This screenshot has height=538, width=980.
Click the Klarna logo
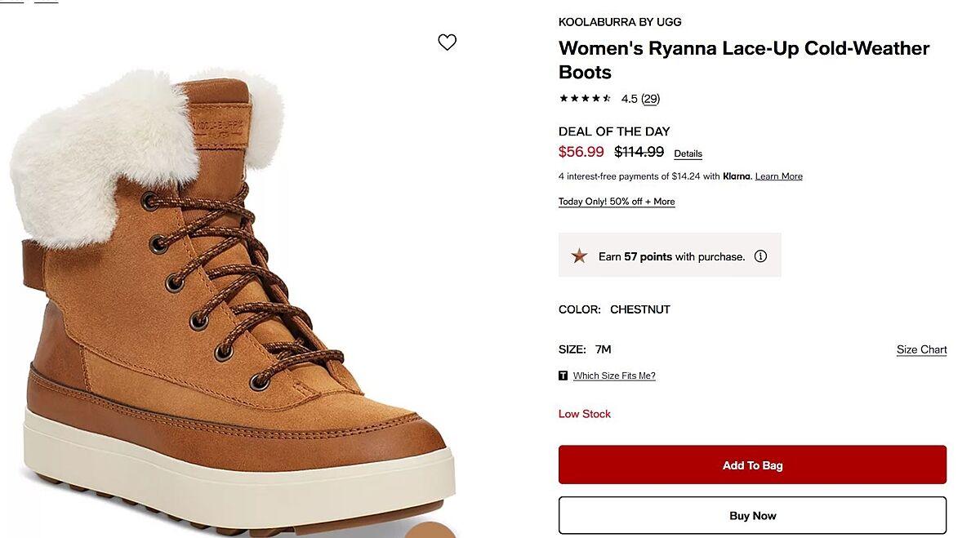click(x=737, y=176)
